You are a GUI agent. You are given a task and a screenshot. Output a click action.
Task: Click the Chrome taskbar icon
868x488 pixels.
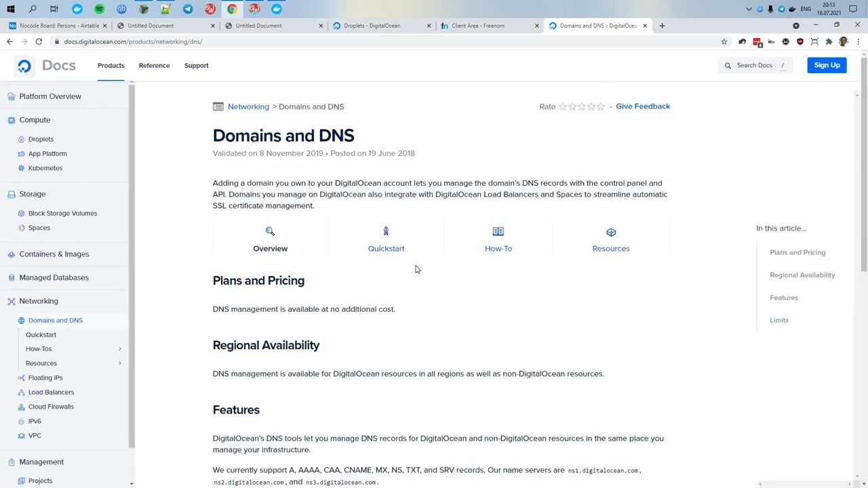[233, 9]
